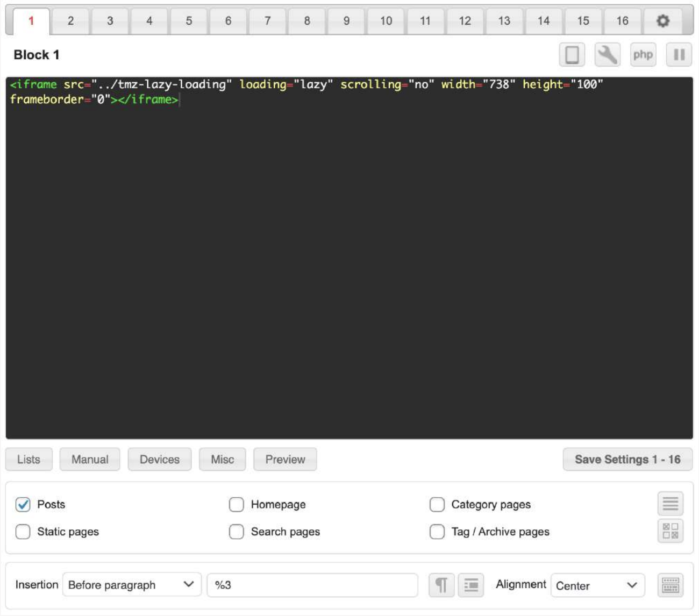Click the paragraph clearance list icon
Screen dimensions: 699x616
coord(470,585)
